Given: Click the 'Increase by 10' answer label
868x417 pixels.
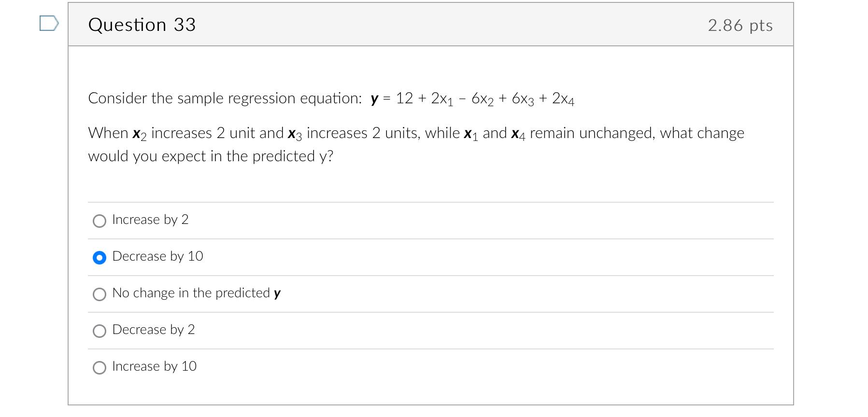Looking at the screenshot, I should (x=154, y=367).
